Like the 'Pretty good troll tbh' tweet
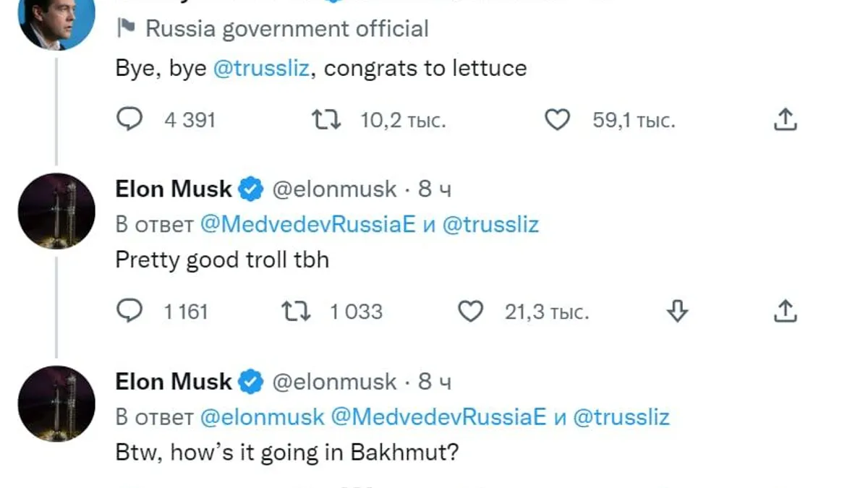The width and height of the screenshot is (868, 488). click(471, 311)
